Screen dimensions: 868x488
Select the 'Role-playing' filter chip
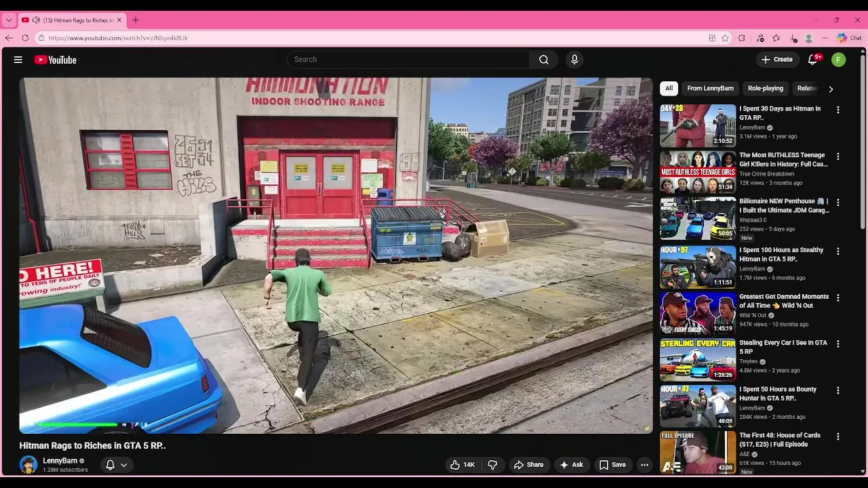766,88
